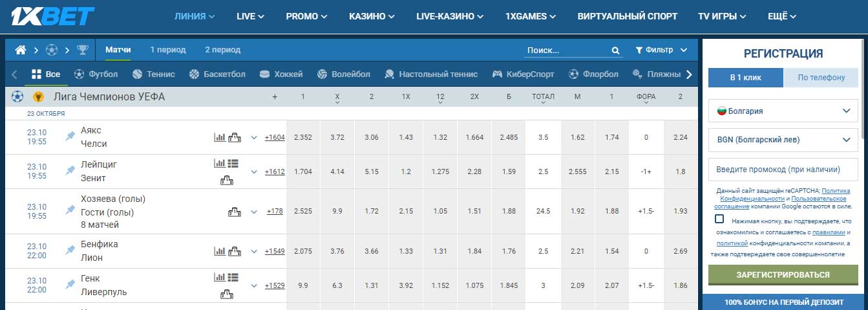Tick the agreement confirmation checkbox
868x310 pixels.
[x=719, y=219]
